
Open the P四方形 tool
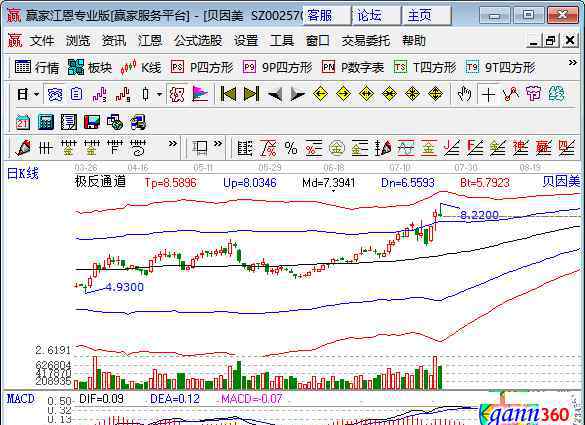(x=202, y=68)
